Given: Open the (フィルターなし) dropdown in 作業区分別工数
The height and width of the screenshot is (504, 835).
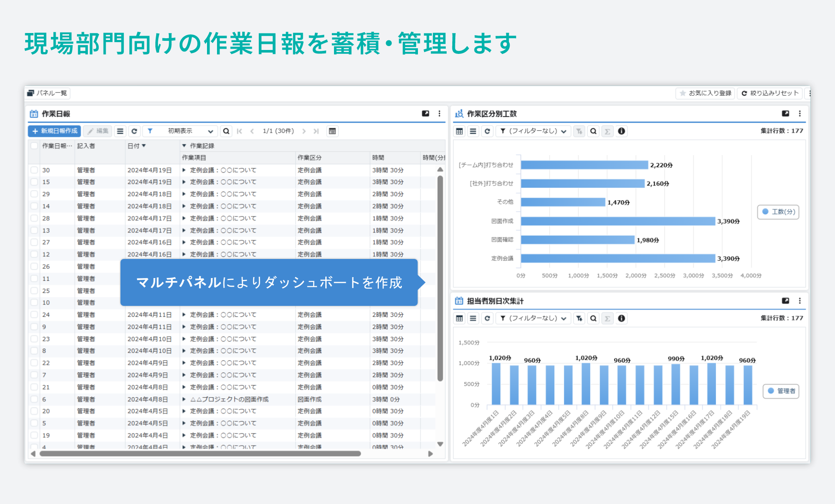Looking at the screenshot, I should pyautogui.click(x=533, y=131).
